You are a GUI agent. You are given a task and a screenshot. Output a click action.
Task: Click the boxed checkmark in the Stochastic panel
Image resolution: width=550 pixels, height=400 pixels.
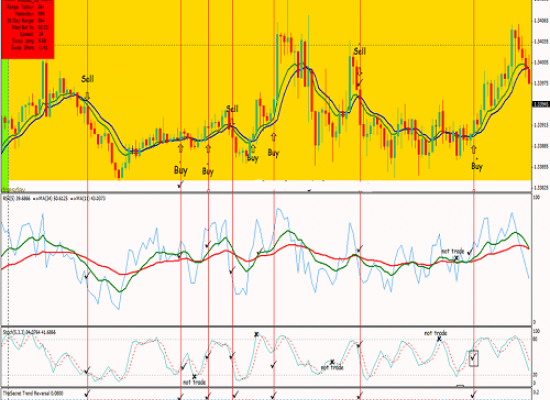point(474,358)
